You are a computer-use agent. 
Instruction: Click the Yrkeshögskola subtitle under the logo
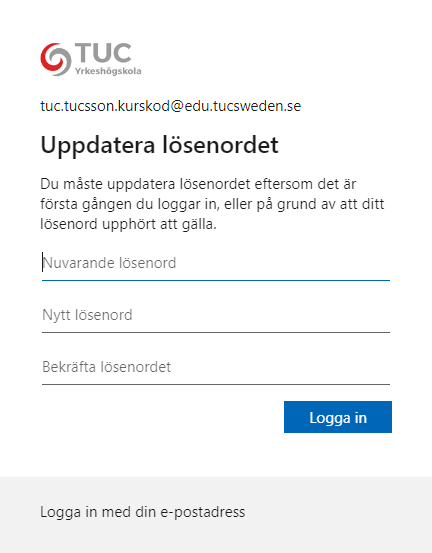108,71
